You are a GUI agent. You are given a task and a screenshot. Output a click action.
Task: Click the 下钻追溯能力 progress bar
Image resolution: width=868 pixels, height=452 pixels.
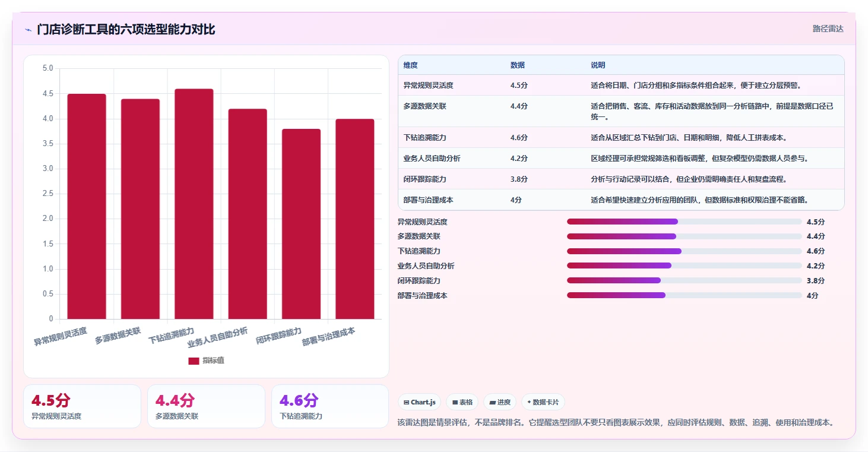tap(684, 251)
